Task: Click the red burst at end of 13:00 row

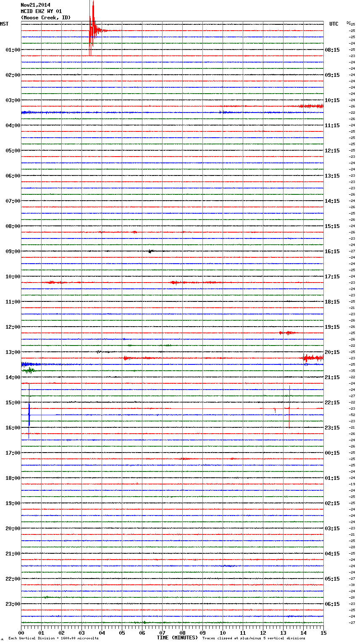Action: (313, 358)
